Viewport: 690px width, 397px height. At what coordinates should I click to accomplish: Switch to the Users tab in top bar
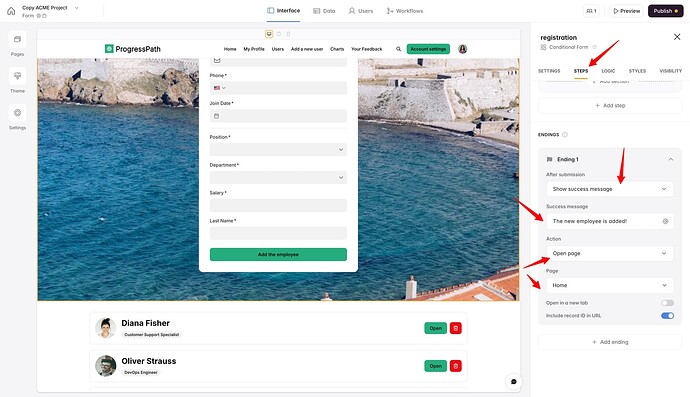click(361, 11)
